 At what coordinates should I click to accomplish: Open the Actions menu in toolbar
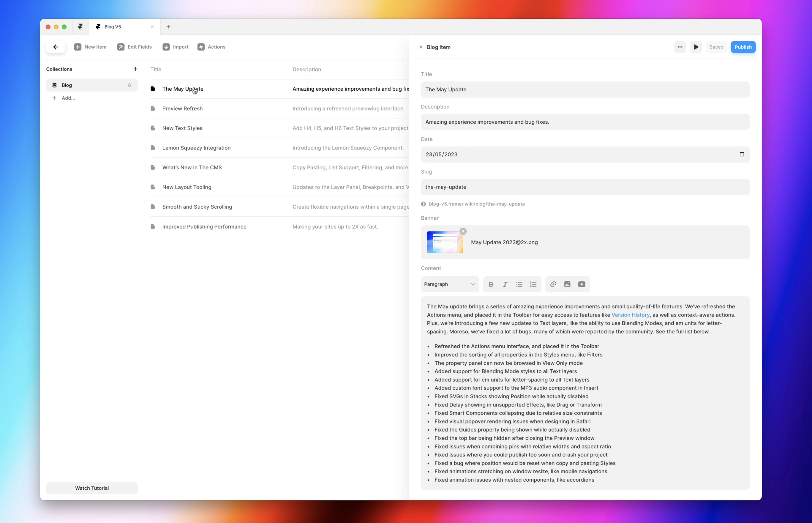click(x=211, y=47)
